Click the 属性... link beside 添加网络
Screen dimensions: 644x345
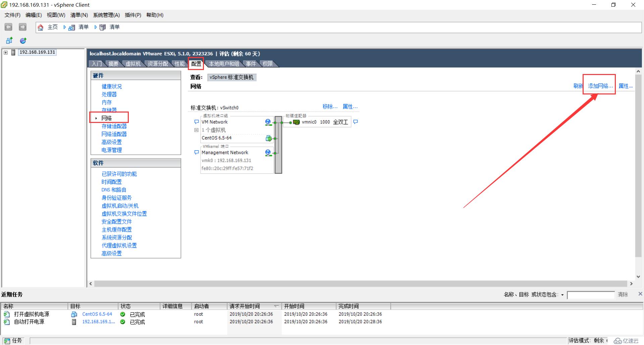(626, 86)
